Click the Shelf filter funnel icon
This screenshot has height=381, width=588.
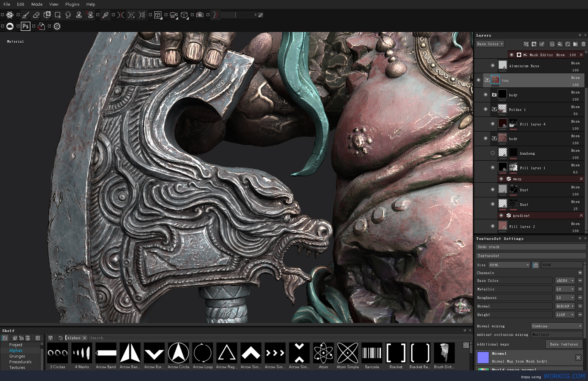tap(50, 338)
